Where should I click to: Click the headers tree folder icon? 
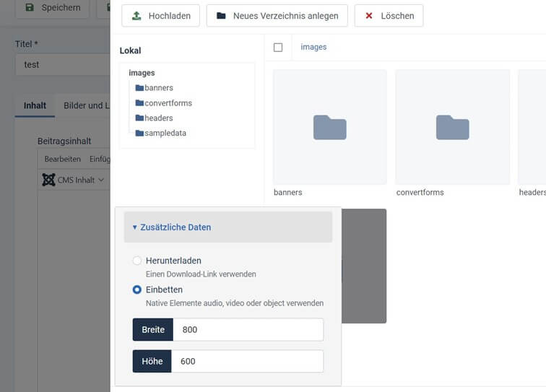139,118
